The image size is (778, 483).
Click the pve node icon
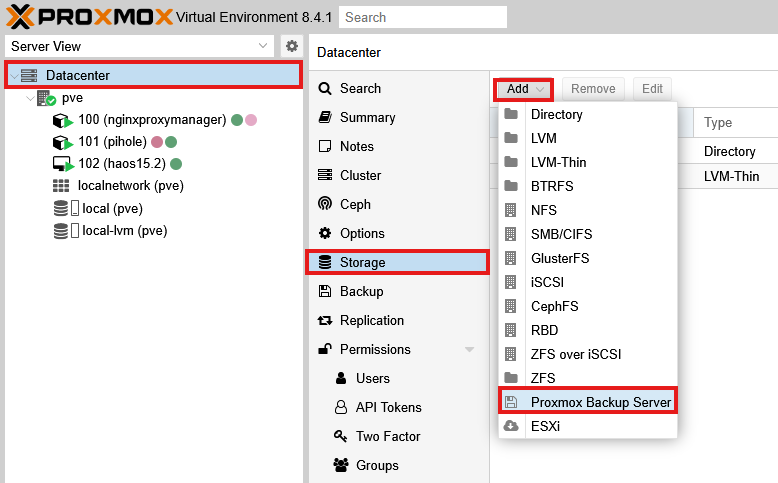tap(46, 98)
